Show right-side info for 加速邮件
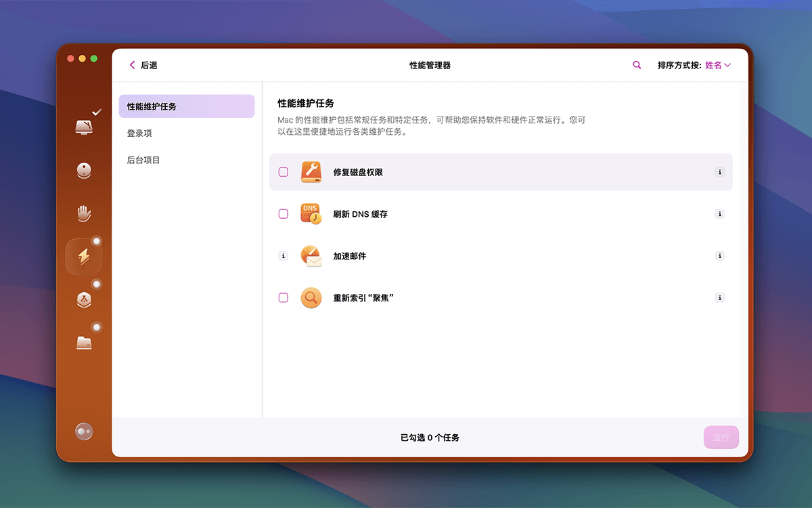Image resolution: width=812 pixels, height=508 pixels. click(x=720, y=256)
